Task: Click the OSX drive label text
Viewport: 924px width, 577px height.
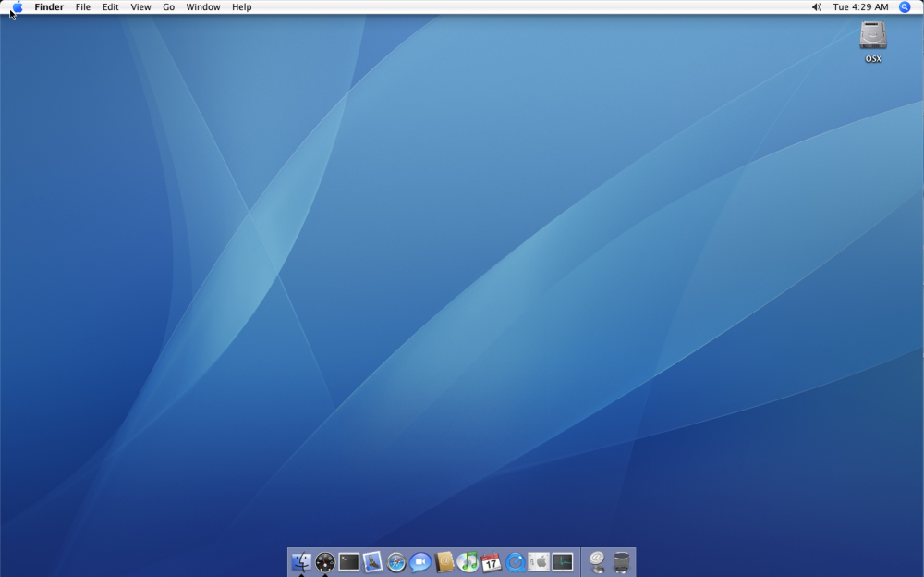Action: pos(873,59)
